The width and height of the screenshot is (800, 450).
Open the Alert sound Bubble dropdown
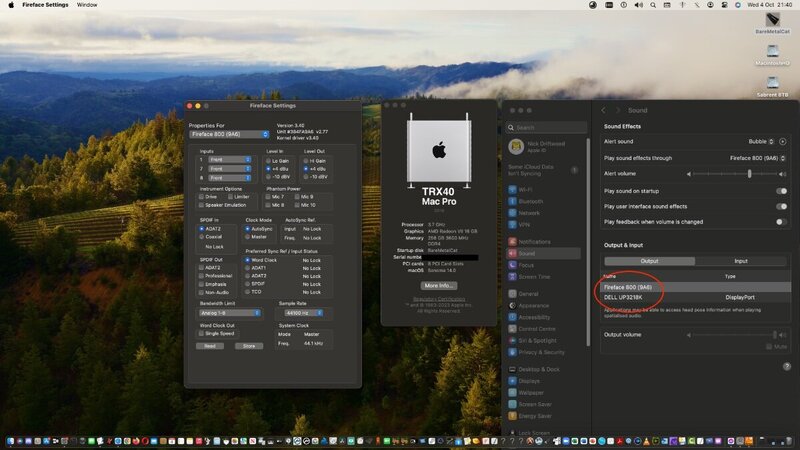(761, 141)
